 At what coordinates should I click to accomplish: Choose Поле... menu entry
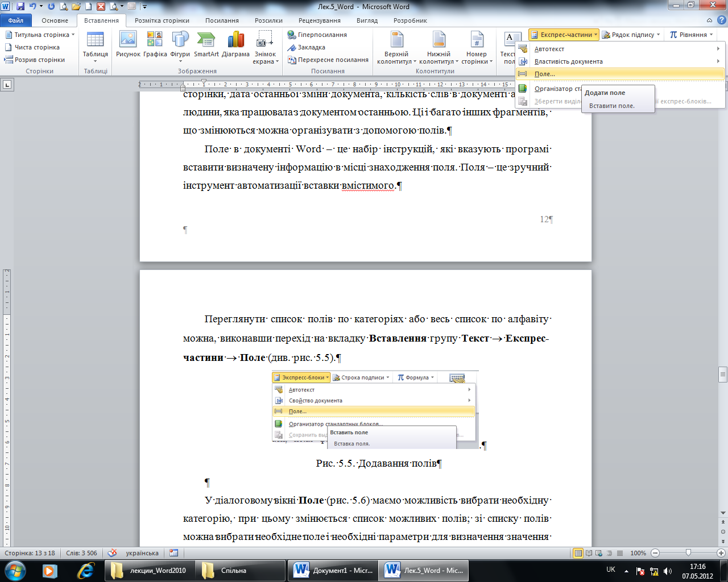(619, 74)
